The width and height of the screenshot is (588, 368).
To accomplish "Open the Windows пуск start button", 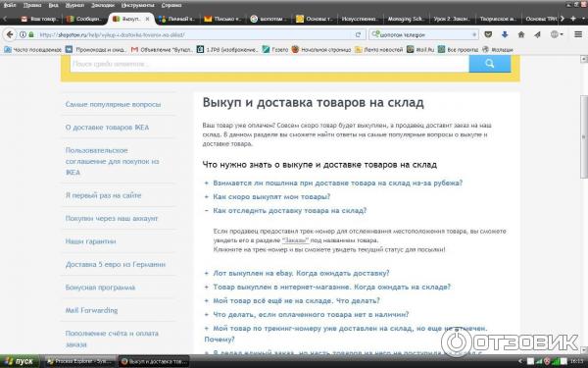I will (20, 361).
